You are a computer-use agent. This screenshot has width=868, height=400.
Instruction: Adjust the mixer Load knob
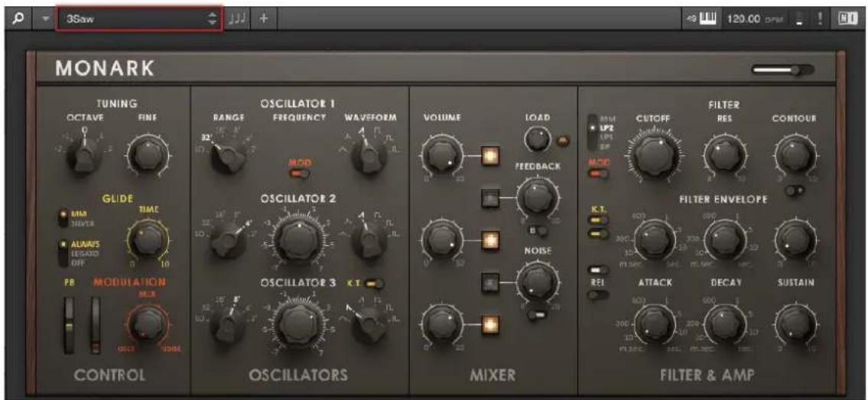(536, 140)
